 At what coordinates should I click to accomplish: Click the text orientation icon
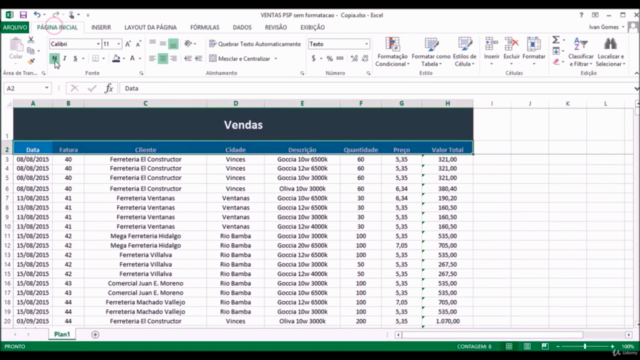tap(188, 43)
